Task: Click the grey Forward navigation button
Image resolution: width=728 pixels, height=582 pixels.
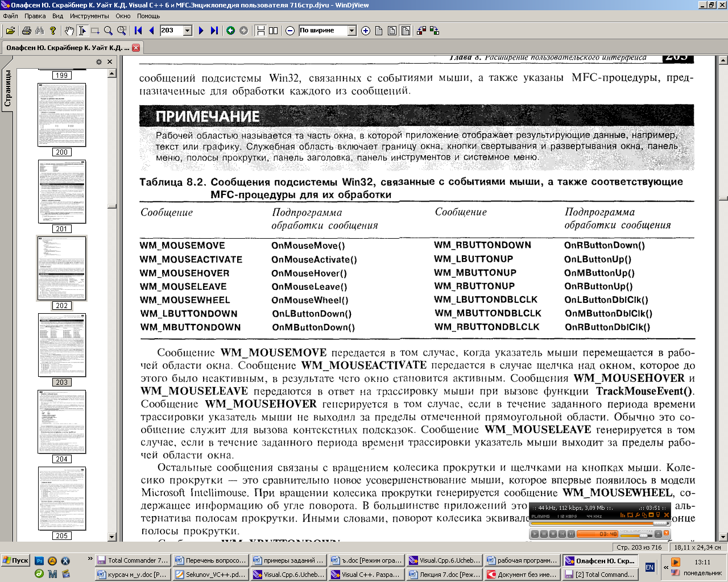Action: (x=243, y=31)
